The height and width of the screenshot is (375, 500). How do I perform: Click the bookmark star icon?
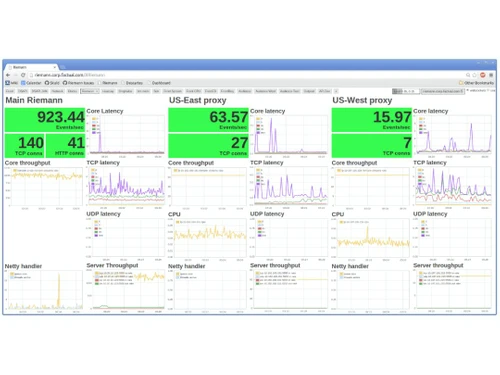click(x=475, y=75)
